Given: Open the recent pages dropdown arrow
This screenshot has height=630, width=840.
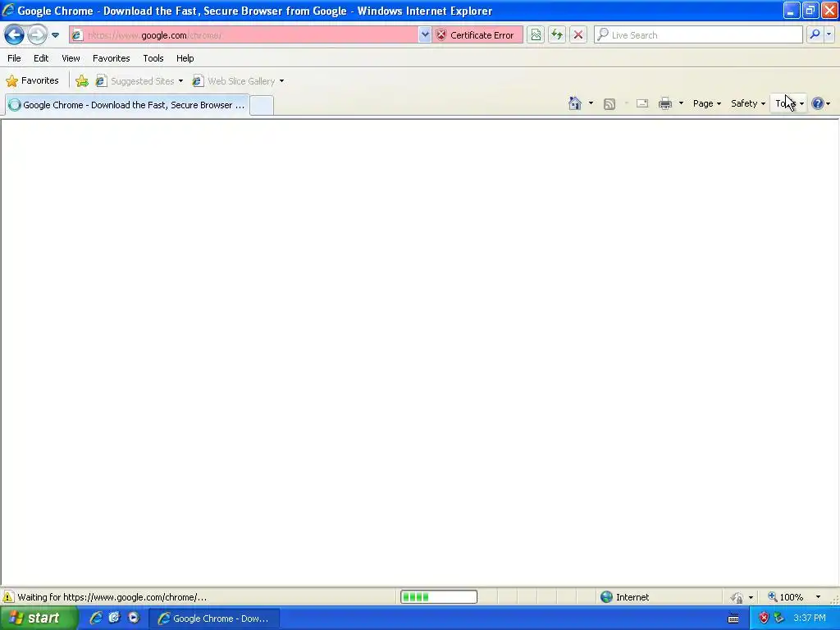Looking at the screenshot, I should pyautogui.click(x=55, y=35).
